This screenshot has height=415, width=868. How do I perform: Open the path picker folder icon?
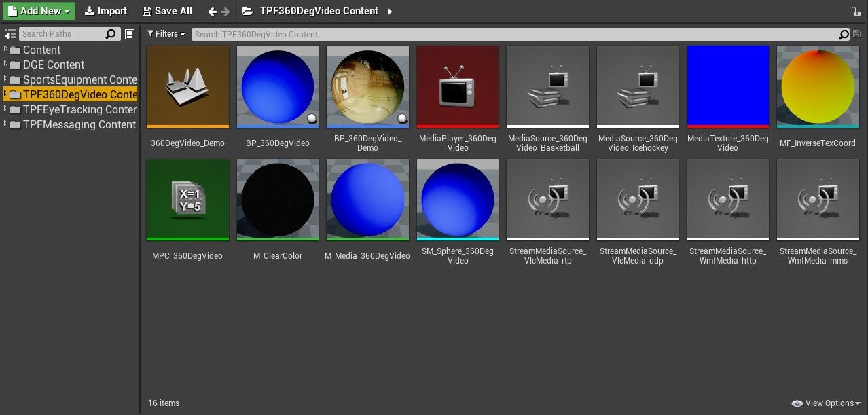248,11
